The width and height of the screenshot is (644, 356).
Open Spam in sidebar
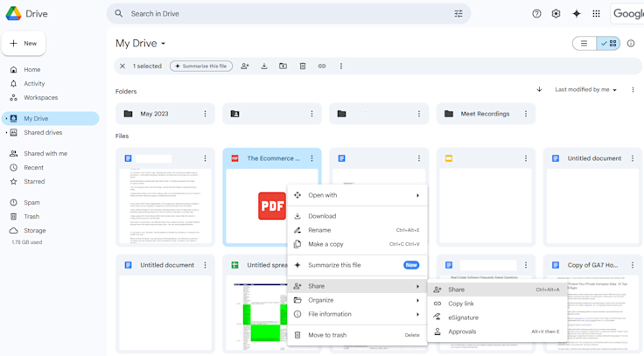pos(31,202)
